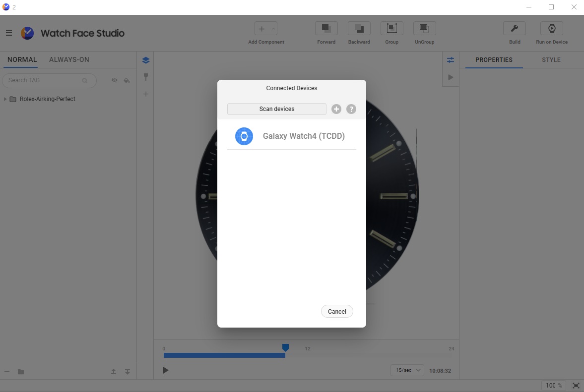Click the 100 % zoom field

(x=553, y=385)
